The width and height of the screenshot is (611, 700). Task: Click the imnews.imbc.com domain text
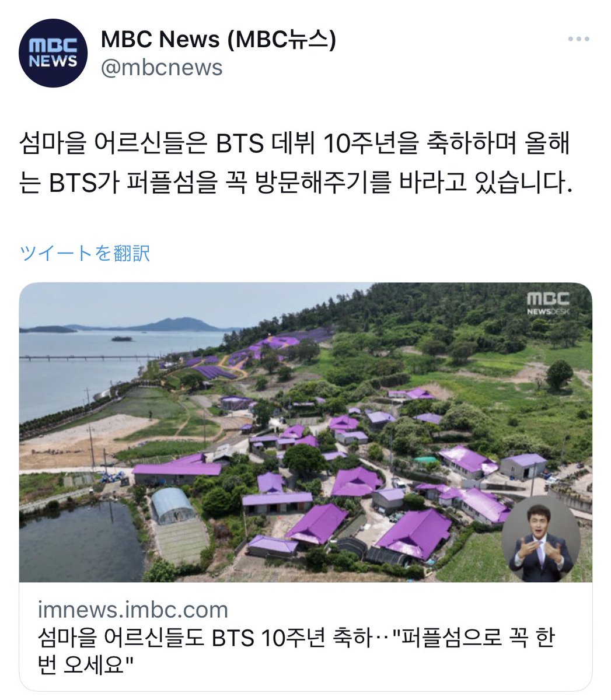[133, 610]
